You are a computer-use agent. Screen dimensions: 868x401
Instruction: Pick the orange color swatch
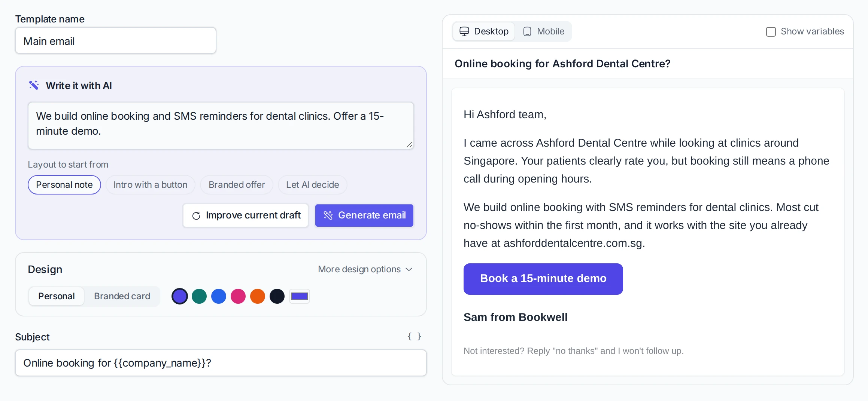tap(258, 296)
